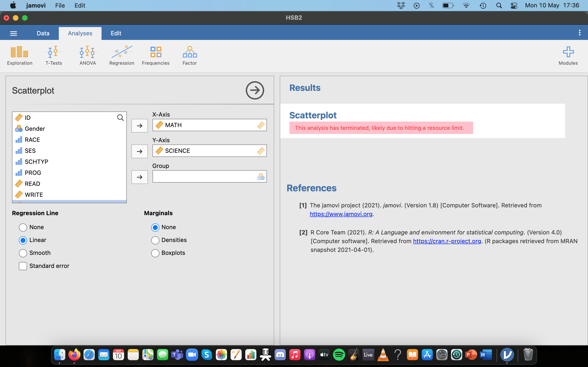
Task: Select Smooth regression line option
Action: [23, 253]
